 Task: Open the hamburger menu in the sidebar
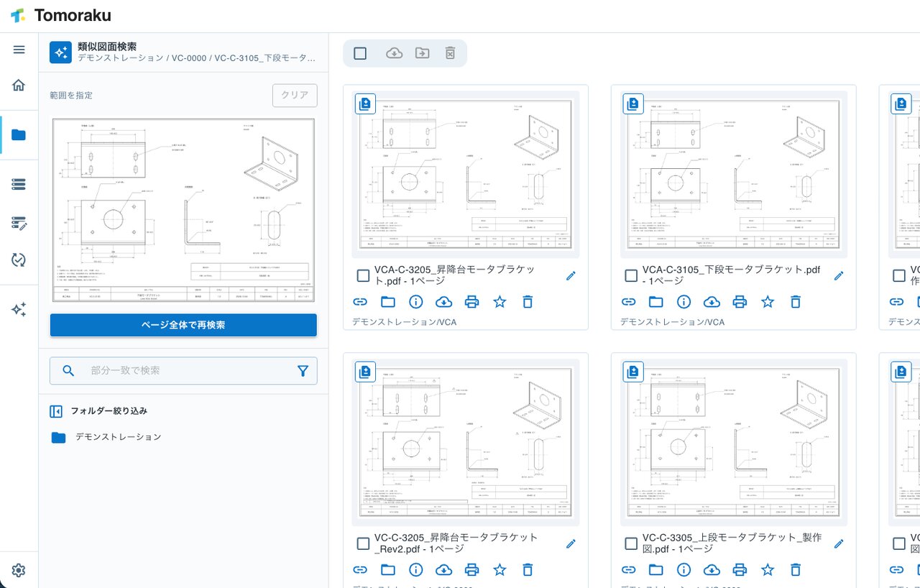[x=19, y=50]
